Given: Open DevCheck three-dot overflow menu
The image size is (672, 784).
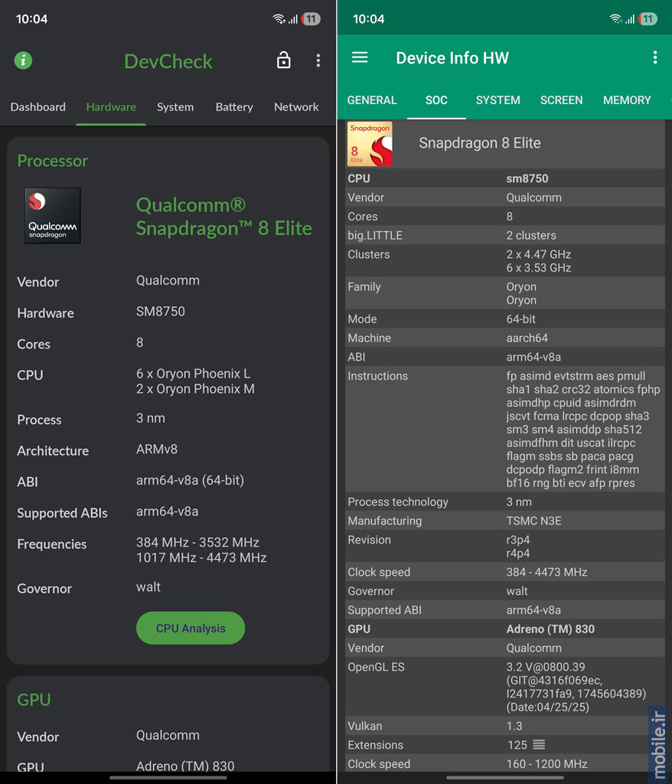Looking at the screenshot, I should click(318, 60).
